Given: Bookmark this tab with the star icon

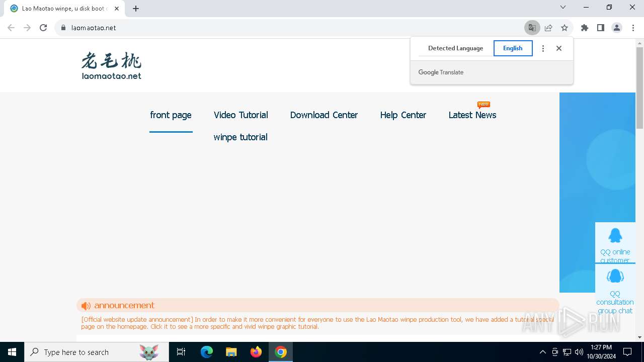Looking at the screenshot, I should (x=565, y=28).
